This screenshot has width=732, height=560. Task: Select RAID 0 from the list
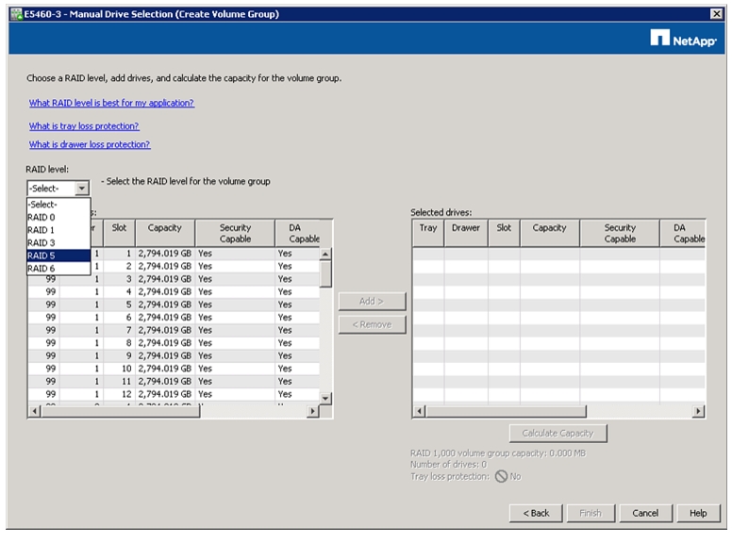pyautogui.click(x=58, y=217)
